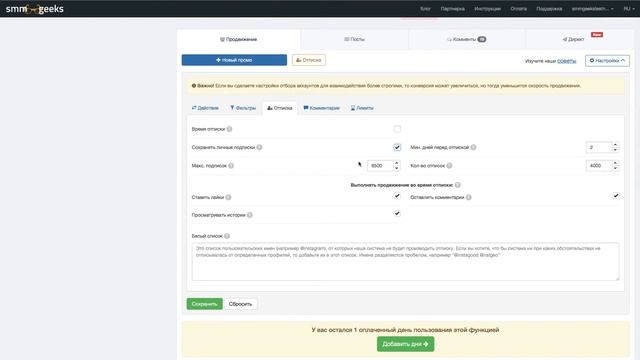Click the blue Новый промо button
The image size is (640, 360).
pos(234,60)
